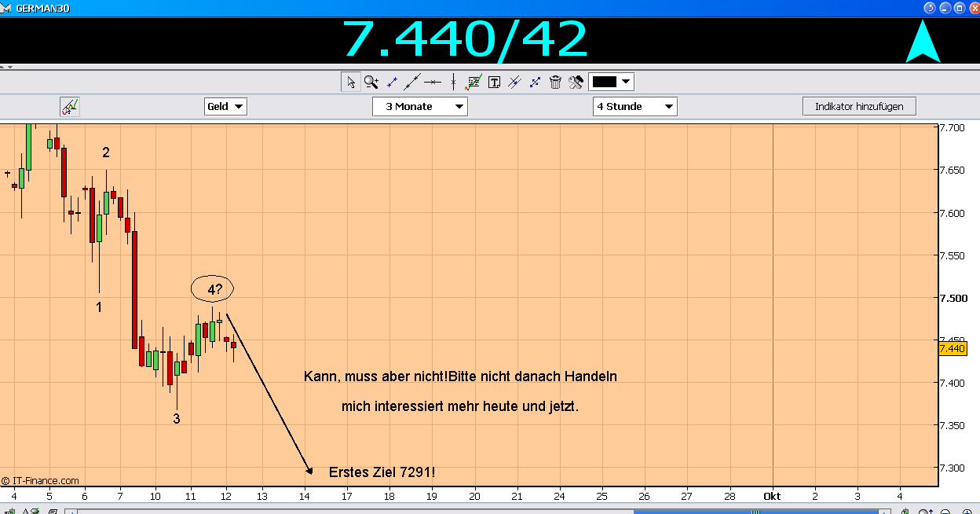
Task: Select the text annotation tool
Action: 494,82
